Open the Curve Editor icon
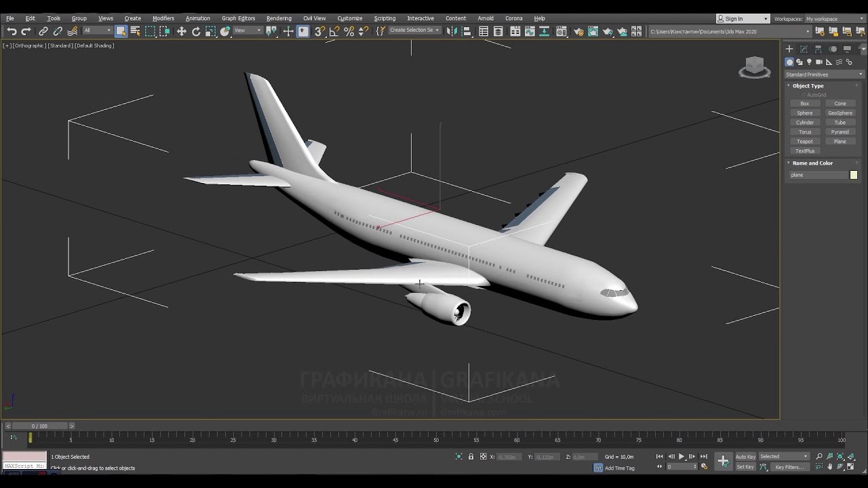Image resolution: width=868 pixels, height=488 pixels. point(530,31)
